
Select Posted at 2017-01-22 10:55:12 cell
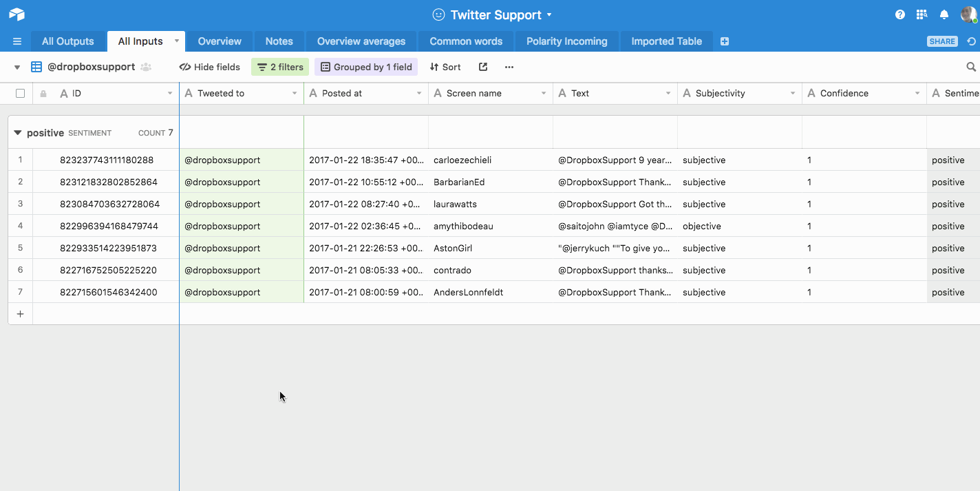point(366,182)
